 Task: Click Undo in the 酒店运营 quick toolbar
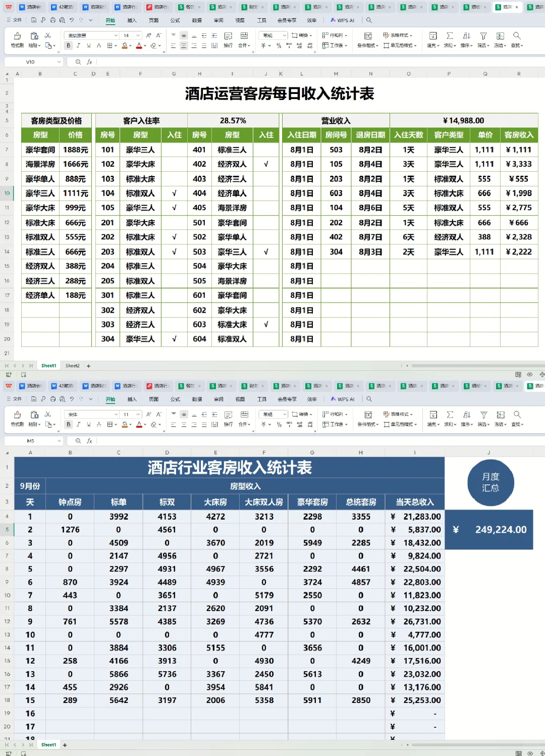tap(72, 20)
